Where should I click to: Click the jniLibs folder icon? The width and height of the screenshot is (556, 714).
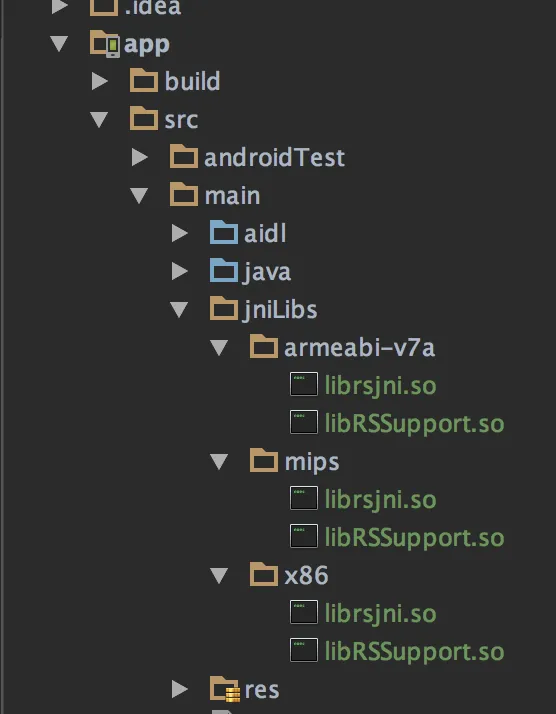[224, 308]
